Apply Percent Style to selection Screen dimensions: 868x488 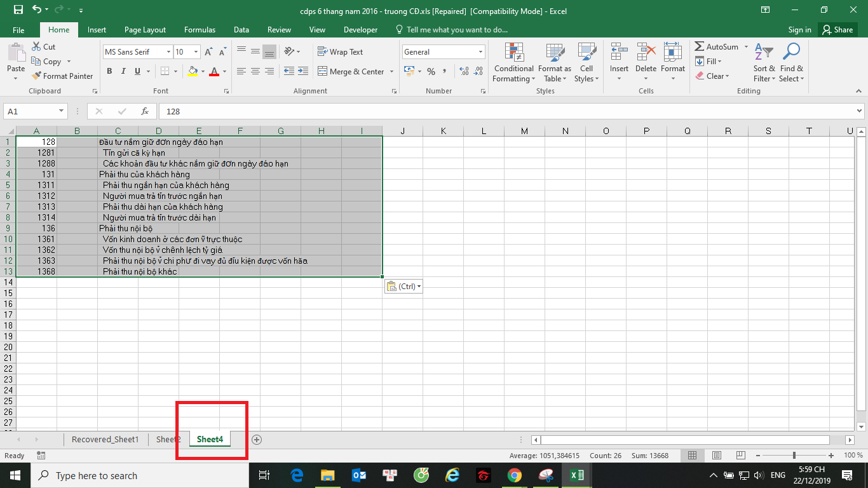point(431,72)
